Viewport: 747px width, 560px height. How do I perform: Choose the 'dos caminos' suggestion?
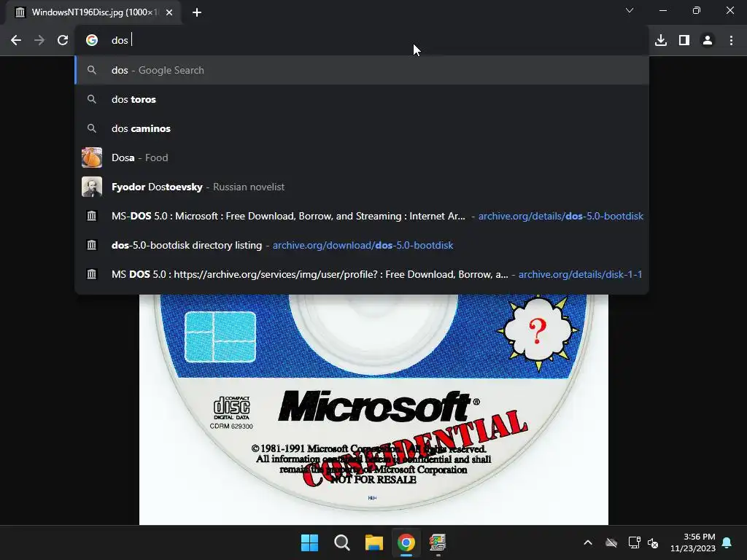362,128
